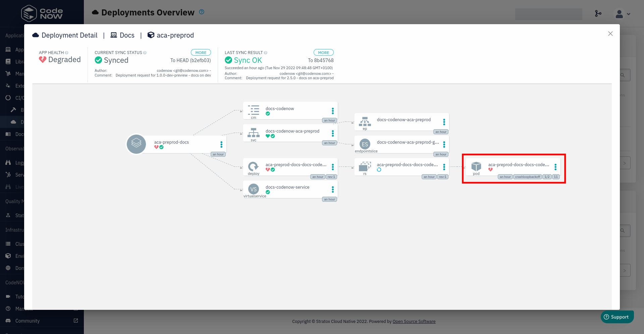
Task: Click the CI/CD sidebar icon
Action: point(8,98)
